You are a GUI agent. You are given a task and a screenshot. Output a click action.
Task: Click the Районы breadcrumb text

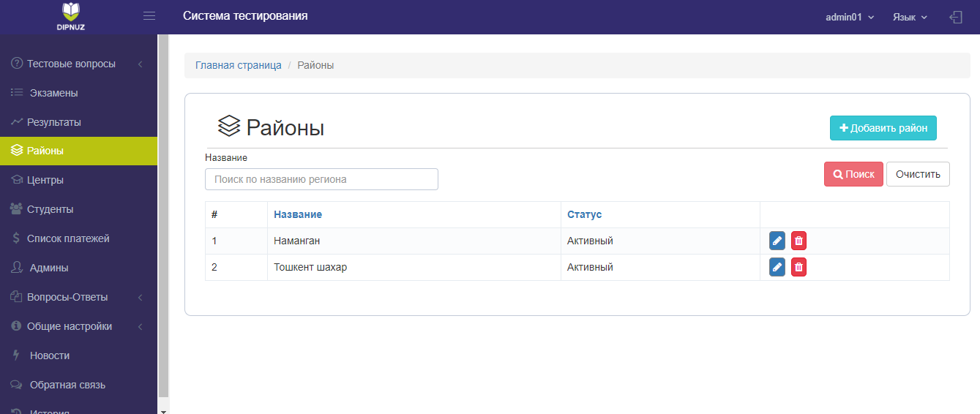pos(315,65)
